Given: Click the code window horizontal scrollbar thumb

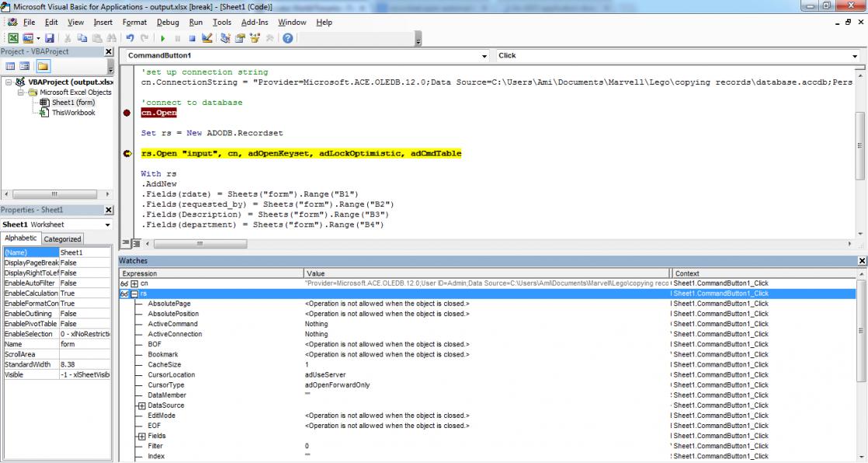Looking at the screenshot, I should tap(198, 243).
